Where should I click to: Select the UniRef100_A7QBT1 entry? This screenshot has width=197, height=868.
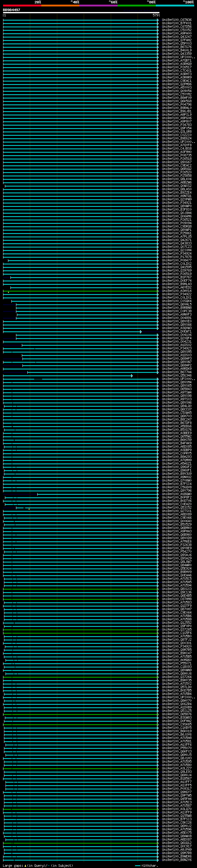click(177, 61)
